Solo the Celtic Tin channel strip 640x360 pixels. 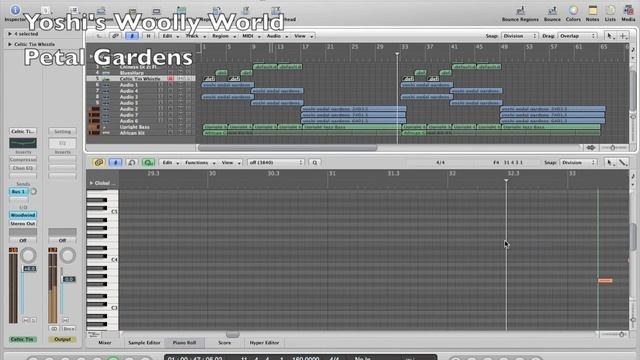33,320
